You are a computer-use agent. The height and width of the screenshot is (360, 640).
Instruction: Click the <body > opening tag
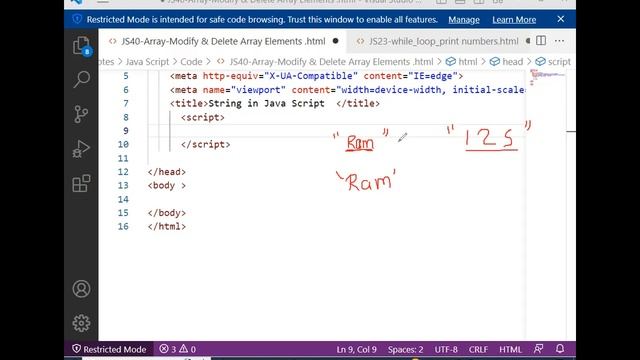coord(167,185)
